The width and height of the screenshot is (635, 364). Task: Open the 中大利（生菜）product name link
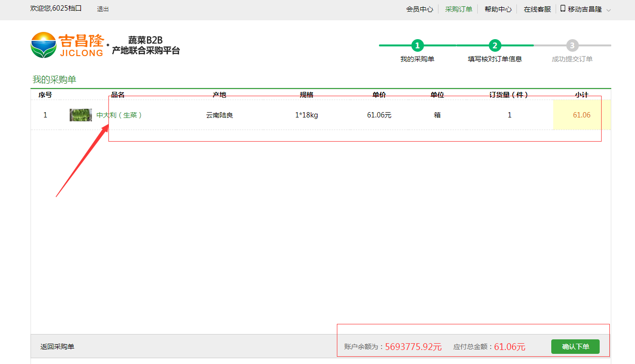(119, 115)
